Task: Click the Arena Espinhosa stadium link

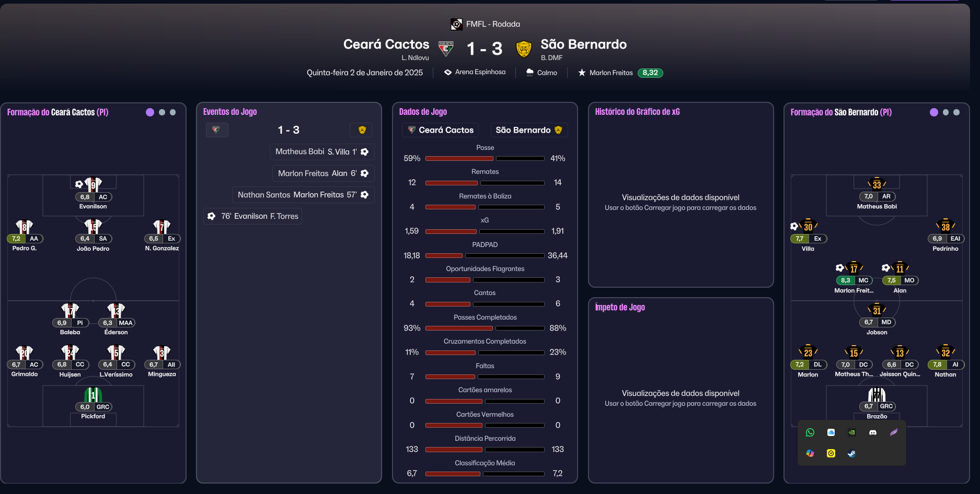Action: (480, 72)
